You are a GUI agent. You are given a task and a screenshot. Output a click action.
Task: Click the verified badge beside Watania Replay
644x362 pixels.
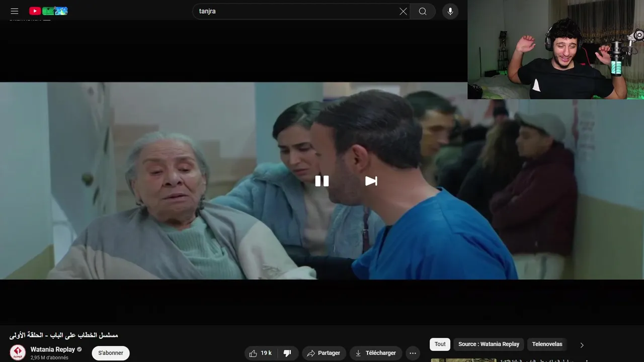click(79, 349)
